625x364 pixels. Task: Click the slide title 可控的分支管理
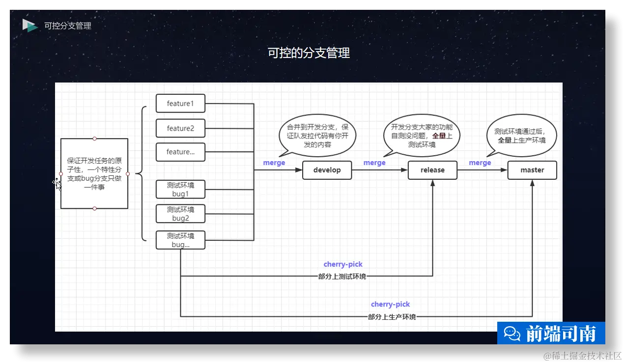[309, 53]
